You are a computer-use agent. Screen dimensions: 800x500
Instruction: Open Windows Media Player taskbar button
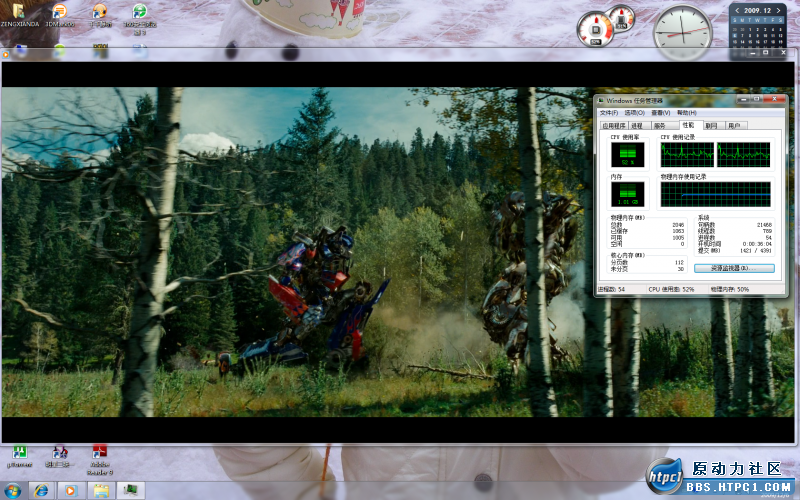(71, 491)
